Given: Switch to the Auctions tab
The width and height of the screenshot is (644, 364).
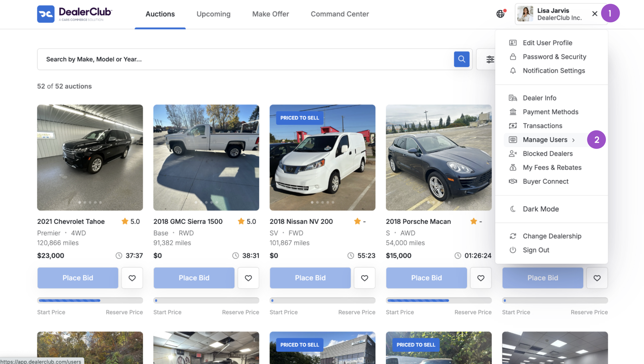Looking at the screenshot, I should coord(160,14).
